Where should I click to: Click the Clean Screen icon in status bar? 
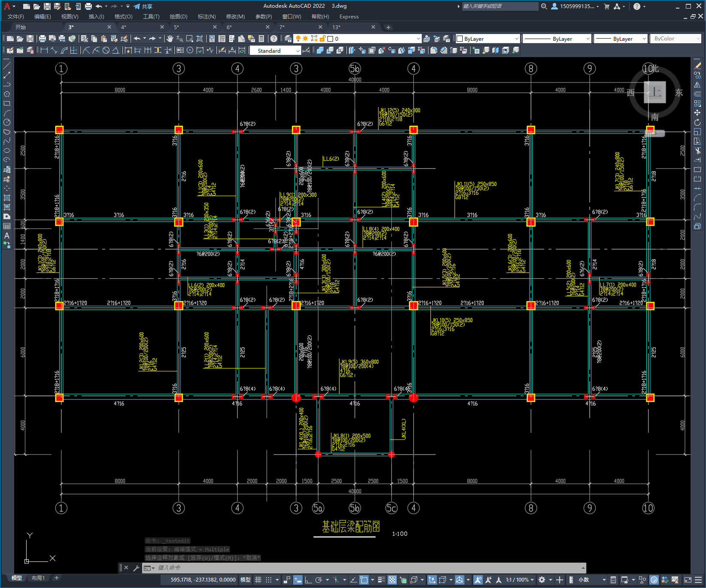(688, 580)
